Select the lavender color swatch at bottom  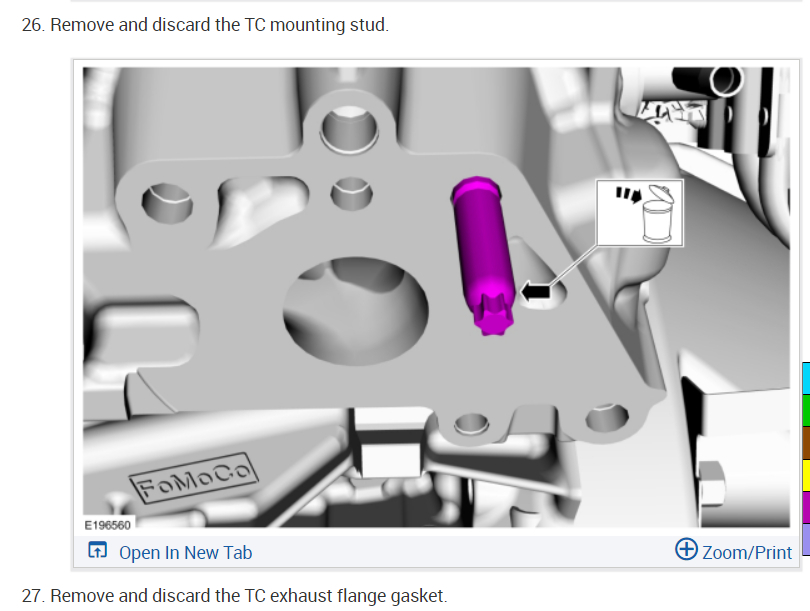(x=806, y=539)
